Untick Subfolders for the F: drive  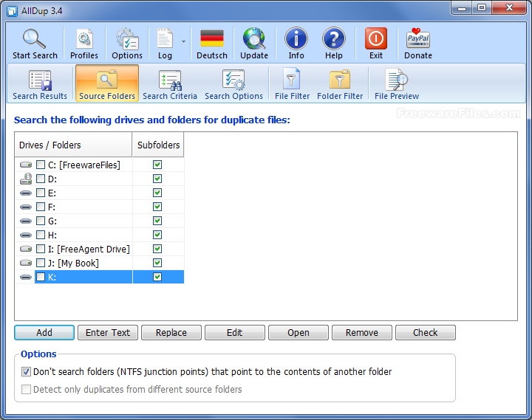pyautogui.click(x=157, y=207)
